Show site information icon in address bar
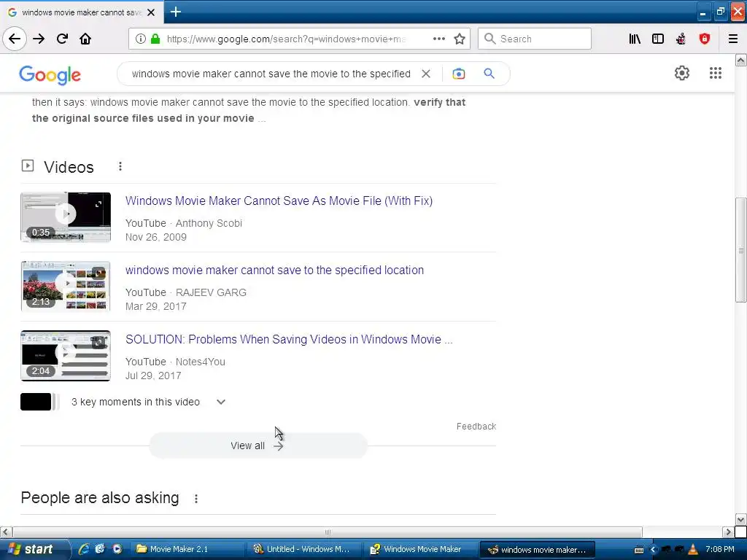The height and width of the screenshot is (560, 747). [141, 39]
